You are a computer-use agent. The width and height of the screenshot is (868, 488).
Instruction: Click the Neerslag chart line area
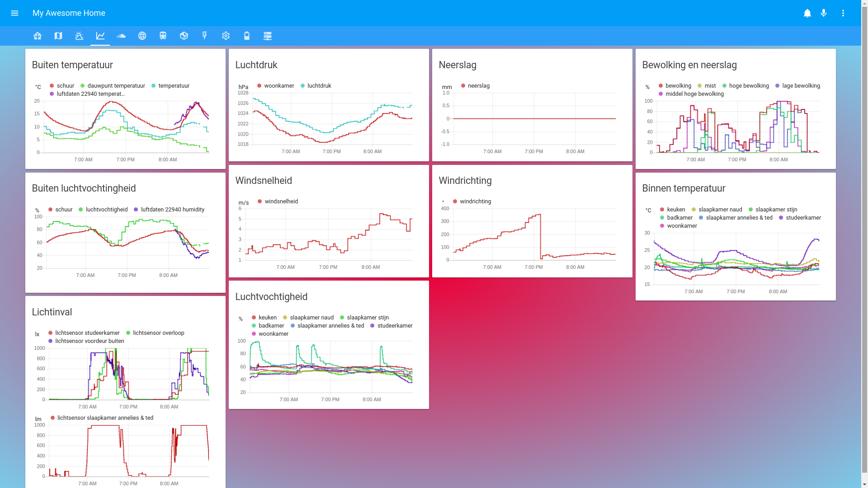point(534,118)
